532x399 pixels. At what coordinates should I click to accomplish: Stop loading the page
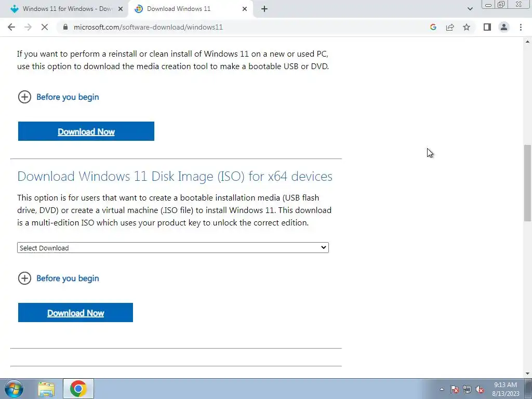tap(45, 27)
